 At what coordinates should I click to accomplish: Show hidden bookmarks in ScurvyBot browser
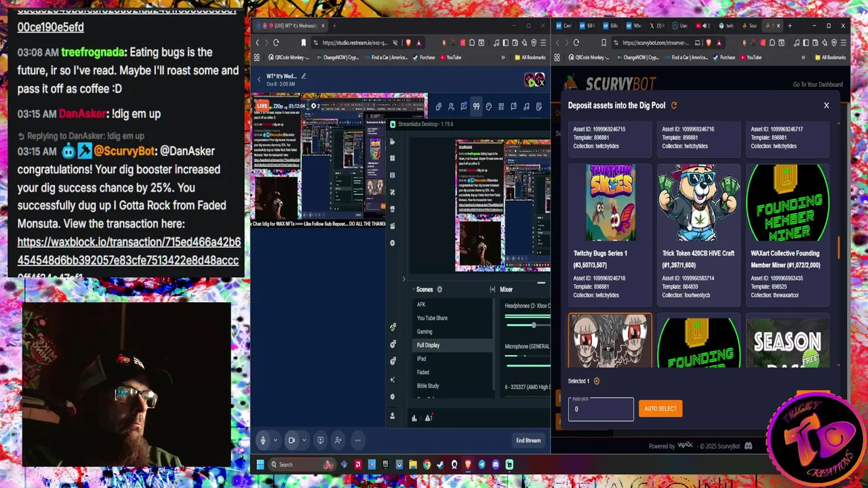click(x=804, y=58)
